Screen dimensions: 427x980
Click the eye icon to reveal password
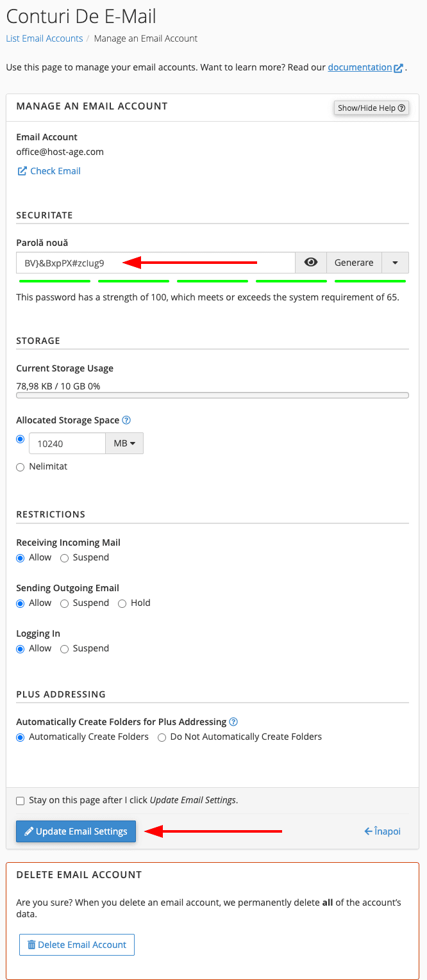point(311,263)
